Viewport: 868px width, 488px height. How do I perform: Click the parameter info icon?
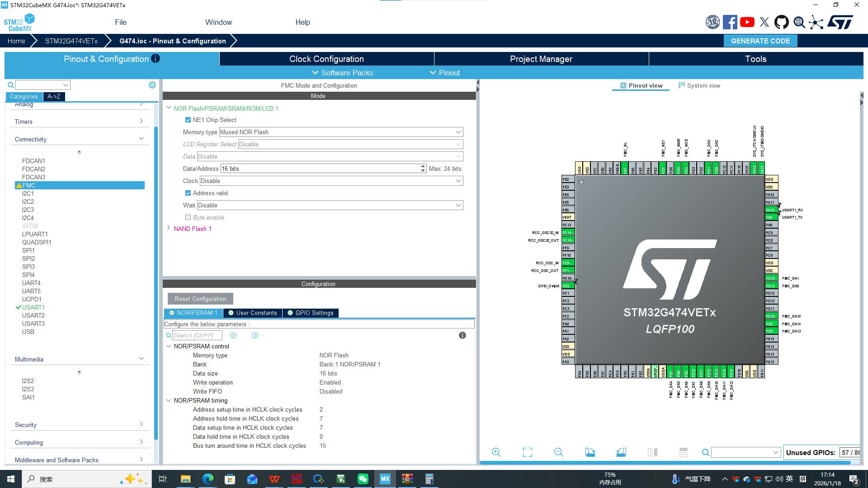tap(462, 335)
